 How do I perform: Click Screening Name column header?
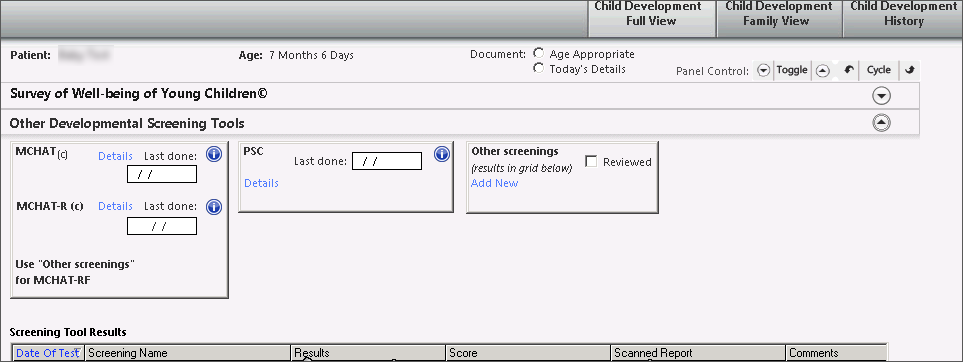coord(187,353)
